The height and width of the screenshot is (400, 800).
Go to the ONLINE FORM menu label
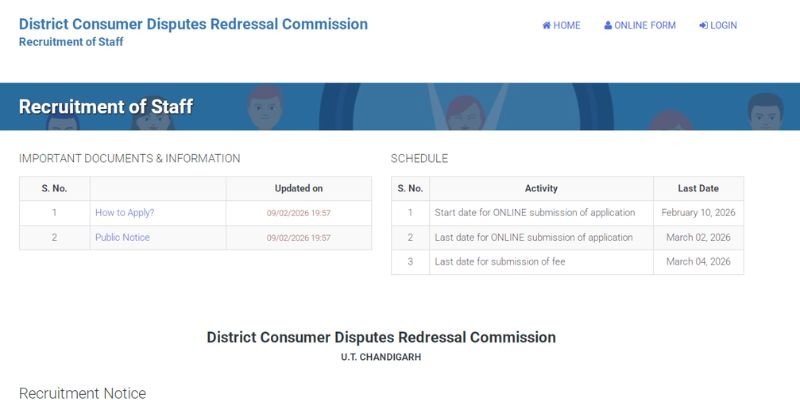coord(645,26)
